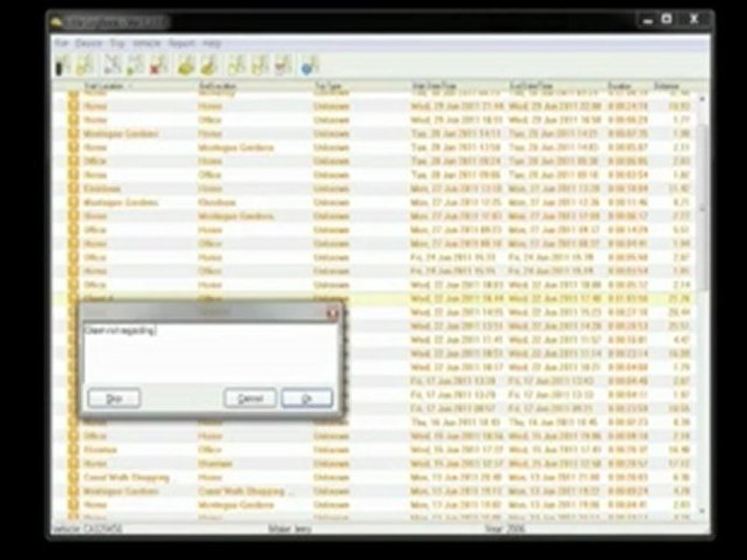Click the toolbar icon with brownish red mark

coord(283,65)
